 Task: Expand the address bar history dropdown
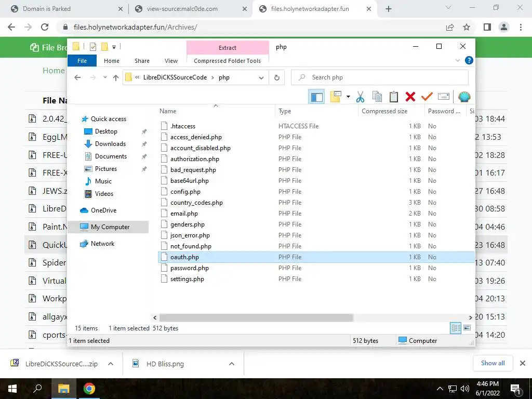pos(261,78)
